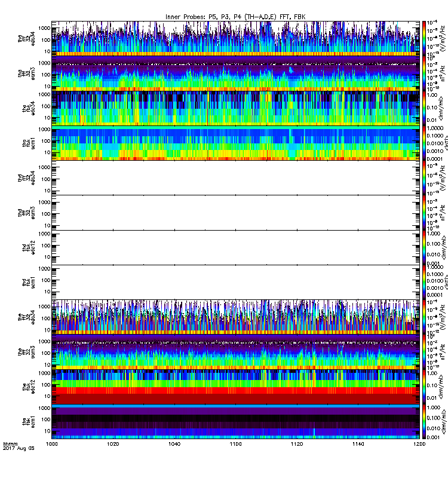Select the 'tha fbk edc34' panel label
This screenshot has width=448, height=478.
[29, 109]
